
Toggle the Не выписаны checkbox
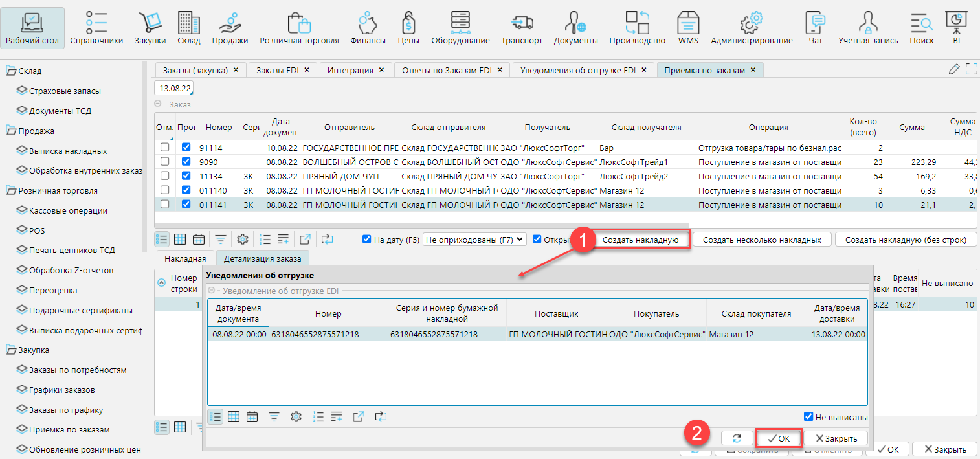click(x=808, y=417)
